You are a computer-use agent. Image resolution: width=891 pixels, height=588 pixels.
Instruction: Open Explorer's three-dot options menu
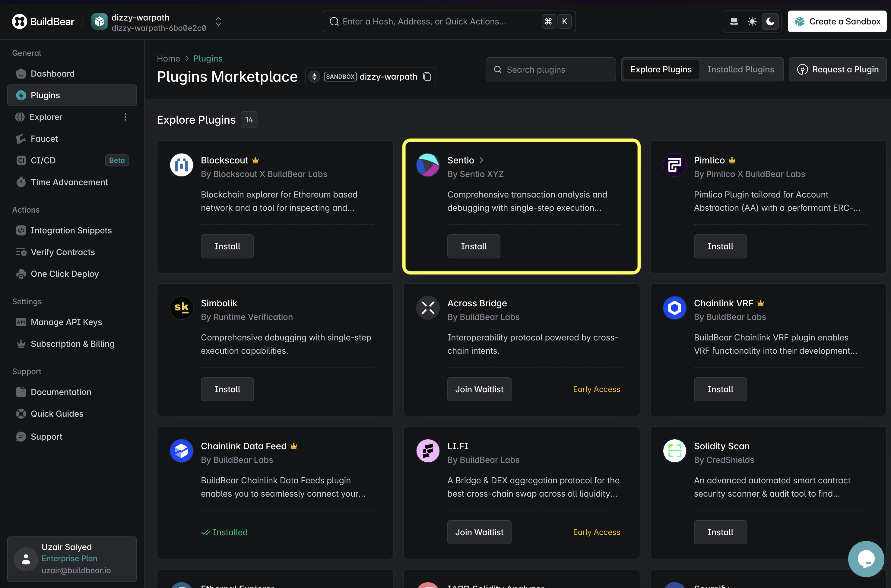tap(125, 117)
